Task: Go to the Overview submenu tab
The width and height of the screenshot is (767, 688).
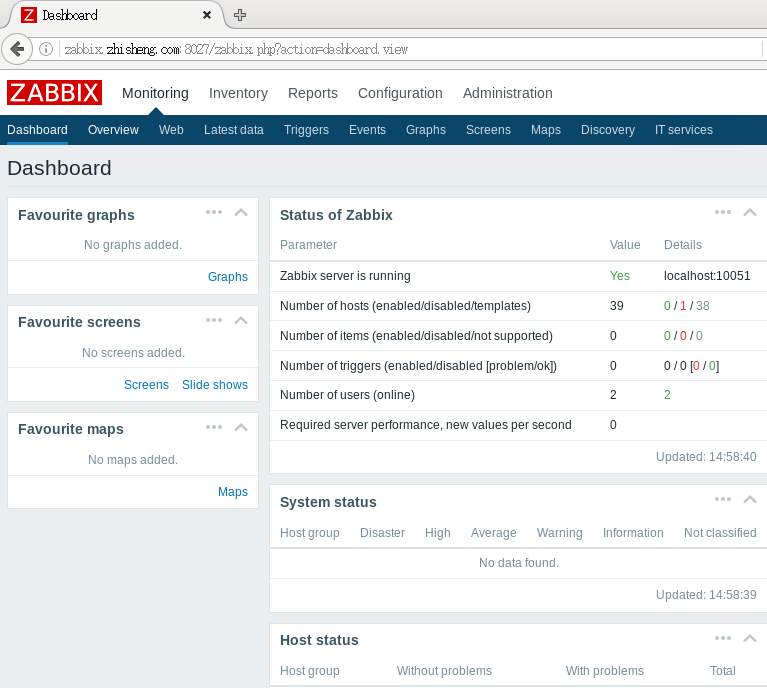Action: point(113,130)
